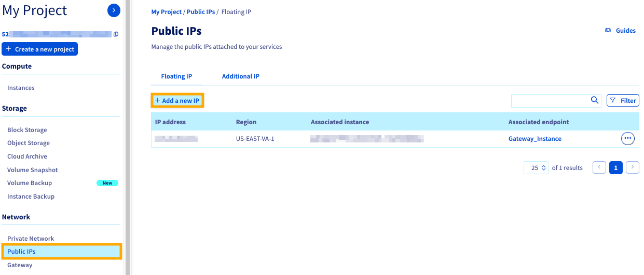The height and width of the screenshot is (275, 644).
Task: Click the Network section heading
Action: [x=16, y=217]
